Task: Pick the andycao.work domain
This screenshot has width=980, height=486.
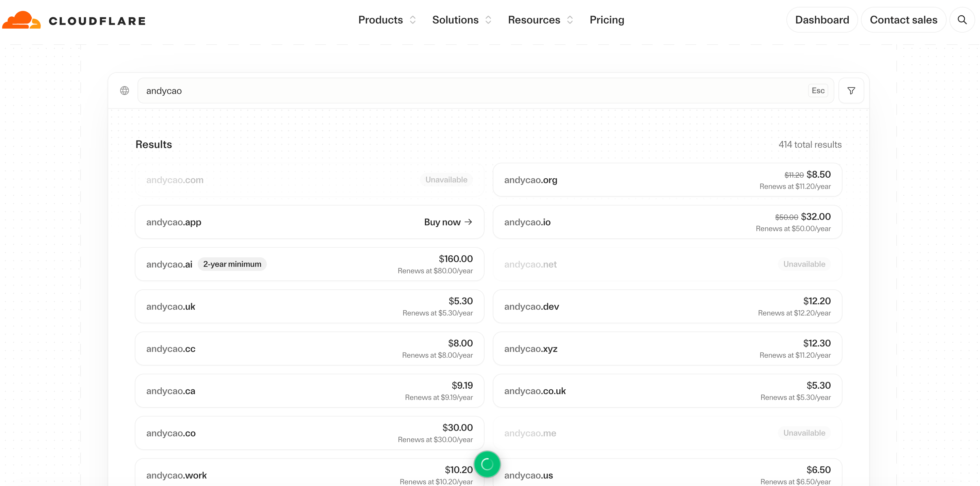Action: pyautogui.click(x=309, y=472)
